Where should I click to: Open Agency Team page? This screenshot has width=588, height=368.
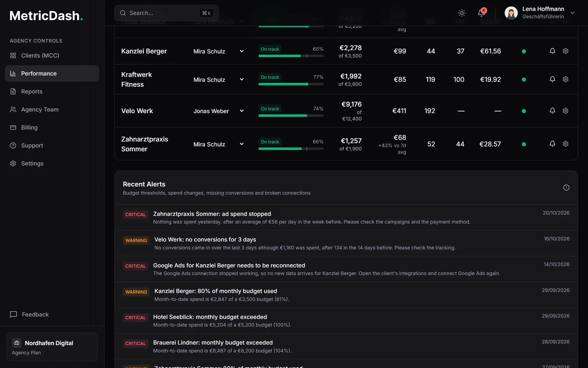click(52, 109)
